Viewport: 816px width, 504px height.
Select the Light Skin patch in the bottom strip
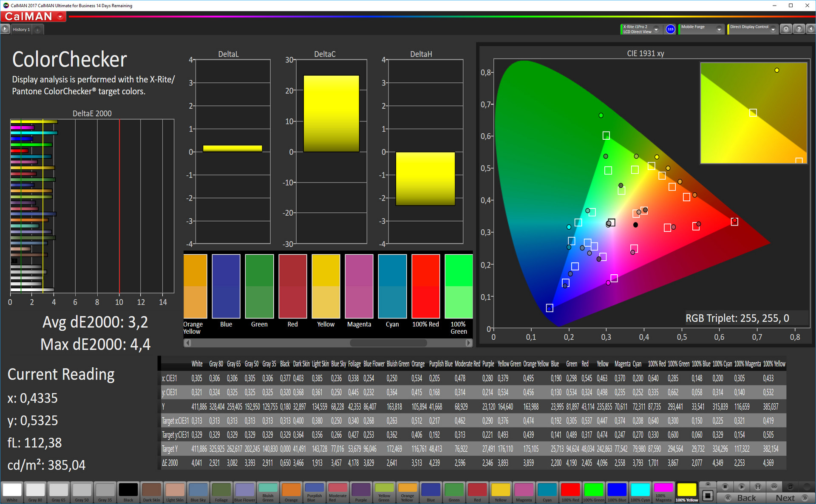175,493
